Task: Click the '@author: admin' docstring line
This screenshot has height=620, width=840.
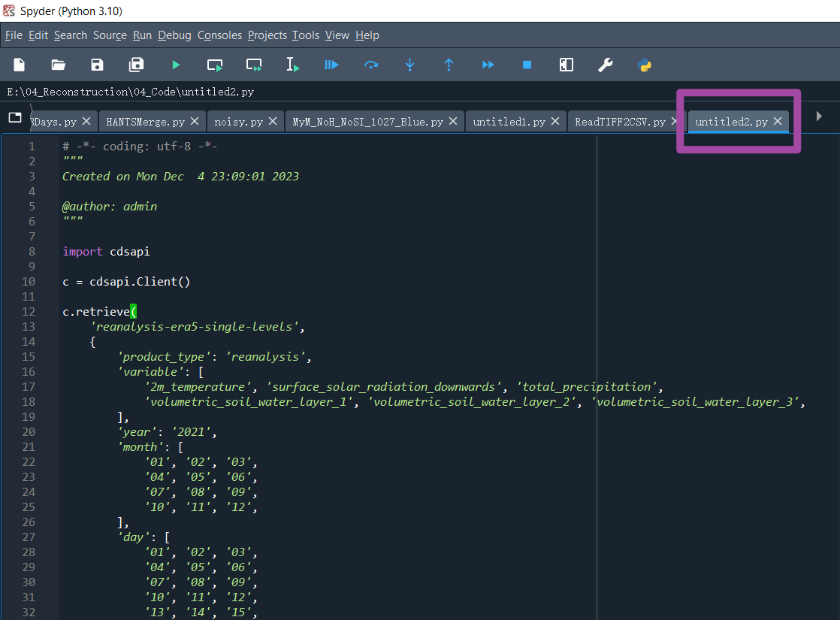Action: click(110, 207)
